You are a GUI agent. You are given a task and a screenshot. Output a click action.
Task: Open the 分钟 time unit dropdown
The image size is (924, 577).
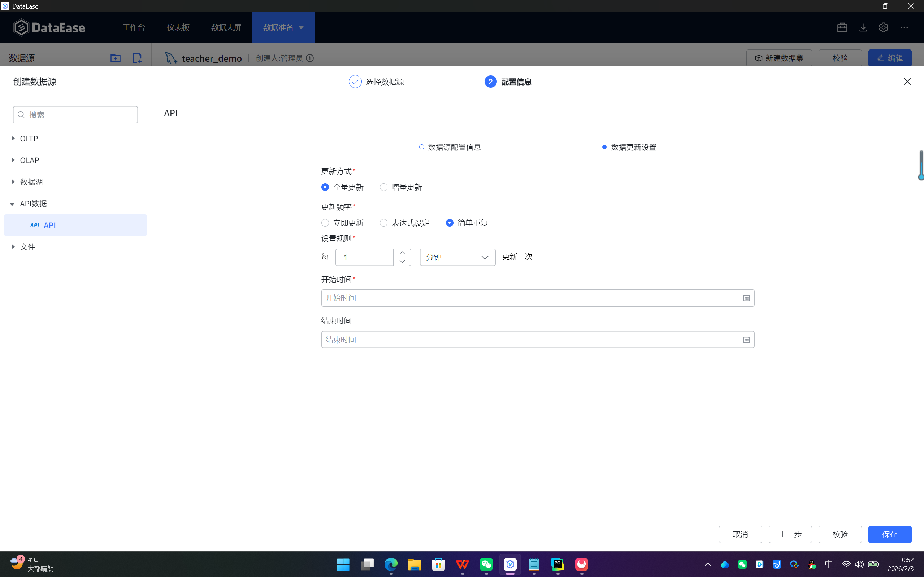tap(457, 257)
